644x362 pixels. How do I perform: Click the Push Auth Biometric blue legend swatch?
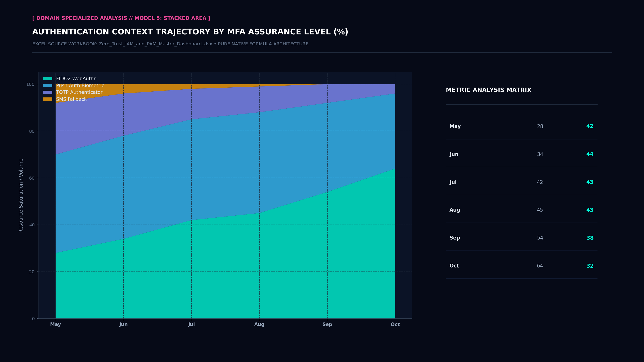coord(47,85)
